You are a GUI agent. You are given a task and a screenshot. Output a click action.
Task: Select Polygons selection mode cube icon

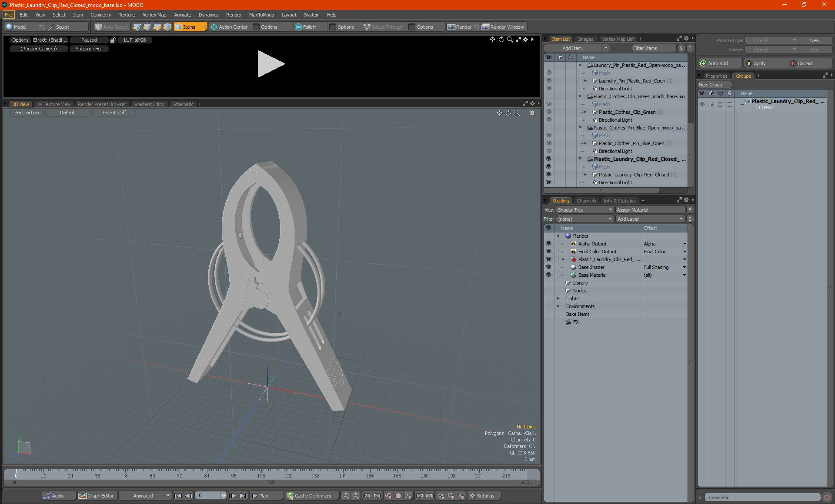157,27
